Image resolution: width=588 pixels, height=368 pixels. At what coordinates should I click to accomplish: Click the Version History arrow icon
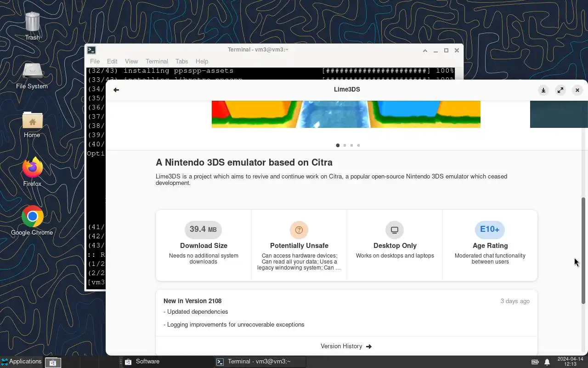369,346
